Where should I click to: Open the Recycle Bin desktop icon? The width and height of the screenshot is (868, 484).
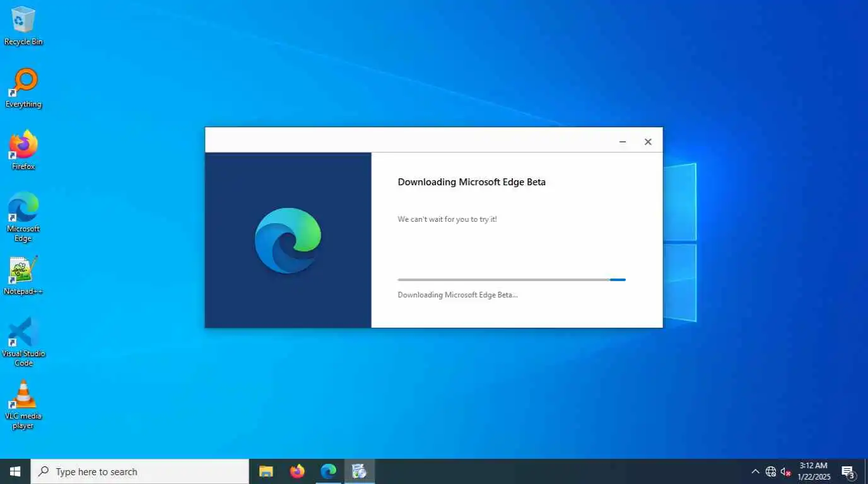tap(23, 26)
